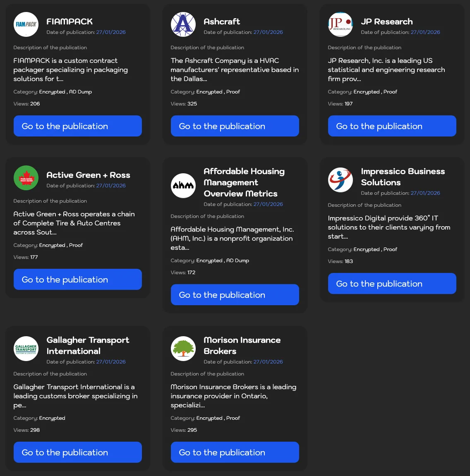Image resolution: width=470 pixels, height=476 pixels.
Task: Click the JP Research logo
Action: click(341, 24)
